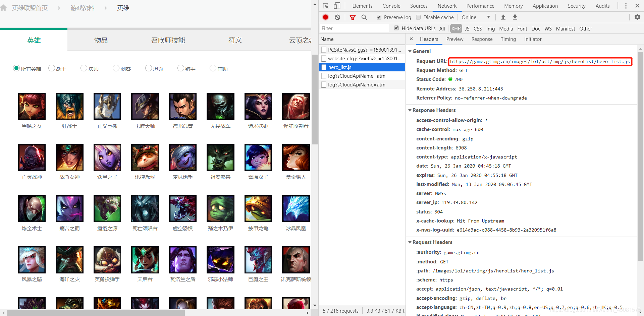Show All request types
The width and height of the screenshot is (644, 316).
tap(442, 28)
